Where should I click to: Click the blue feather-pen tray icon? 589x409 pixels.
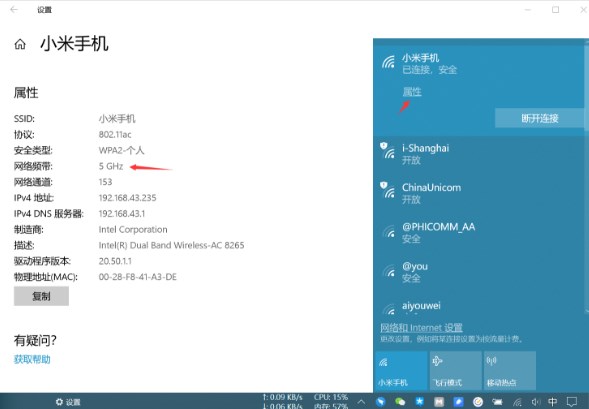coord(458,402)
